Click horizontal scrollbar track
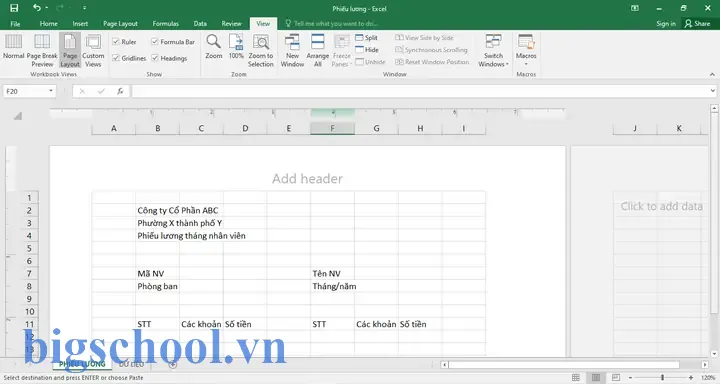The image size is (720, 384). click(x=564, y=364)
